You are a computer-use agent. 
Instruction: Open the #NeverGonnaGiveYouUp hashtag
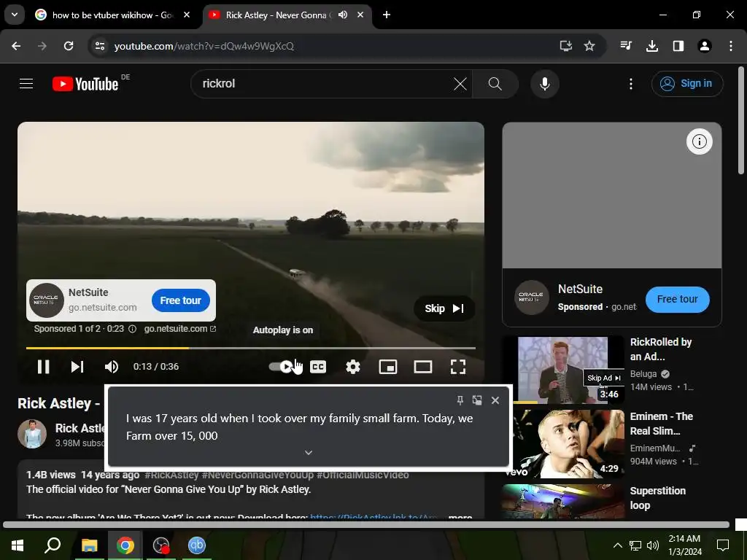(x=258, y=475)
